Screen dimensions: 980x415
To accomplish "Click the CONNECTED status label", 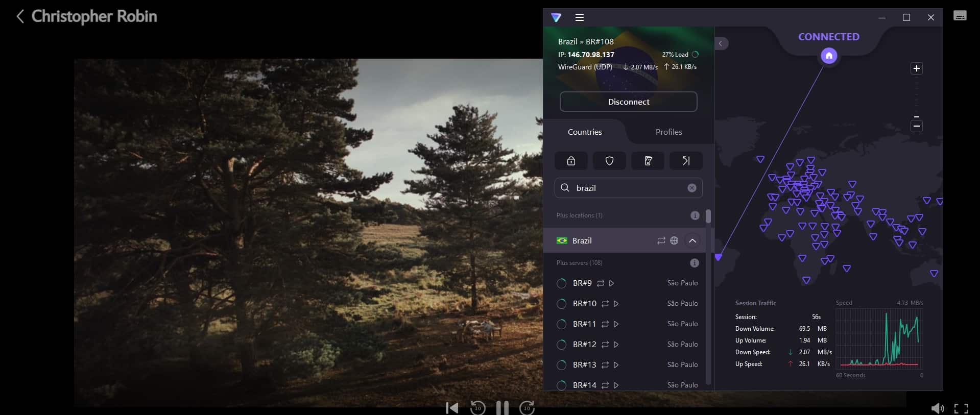I will tap(828, 37).
